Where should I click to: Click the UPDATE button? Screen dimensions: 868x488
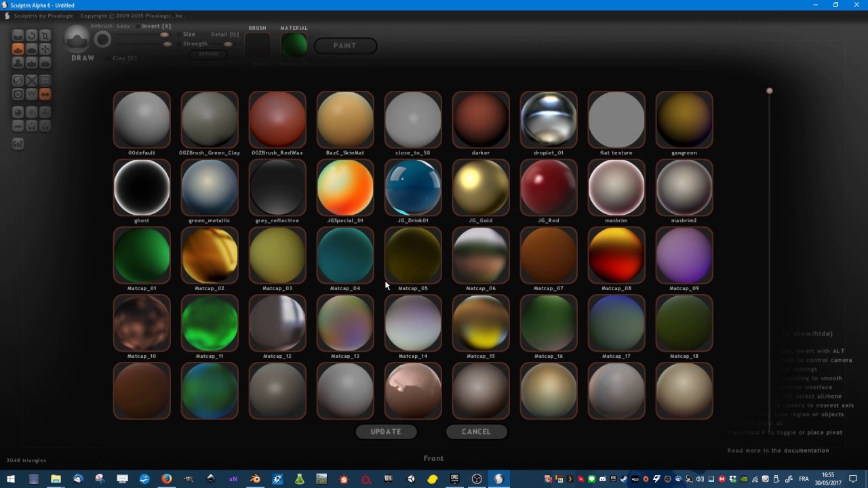pyautogui.click(x=386, y=432)
